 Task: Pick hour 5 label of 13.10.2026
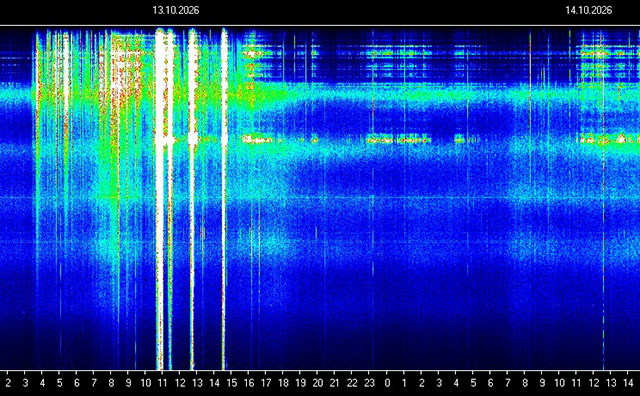point(60,383)
